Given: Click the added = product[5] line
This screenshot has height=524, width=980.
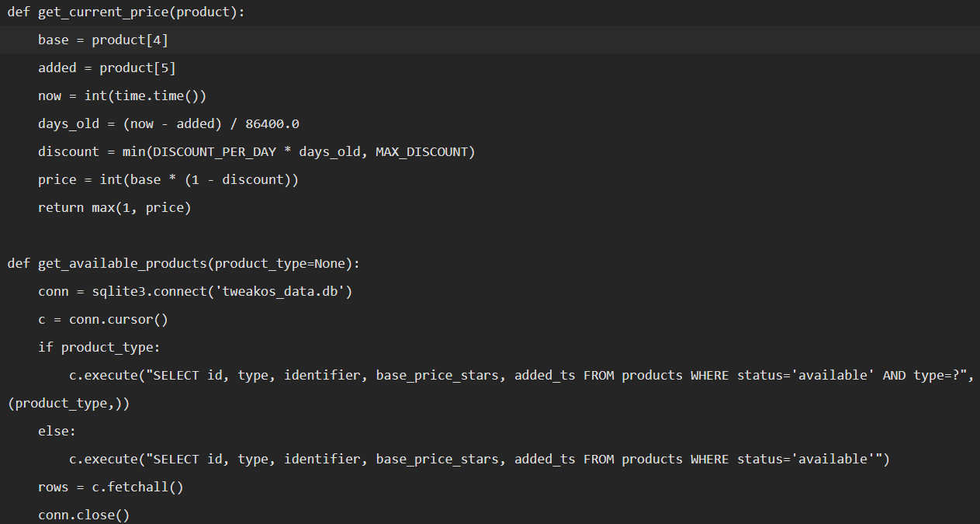Looking at the screenshot, I should (x=106, y=68).
